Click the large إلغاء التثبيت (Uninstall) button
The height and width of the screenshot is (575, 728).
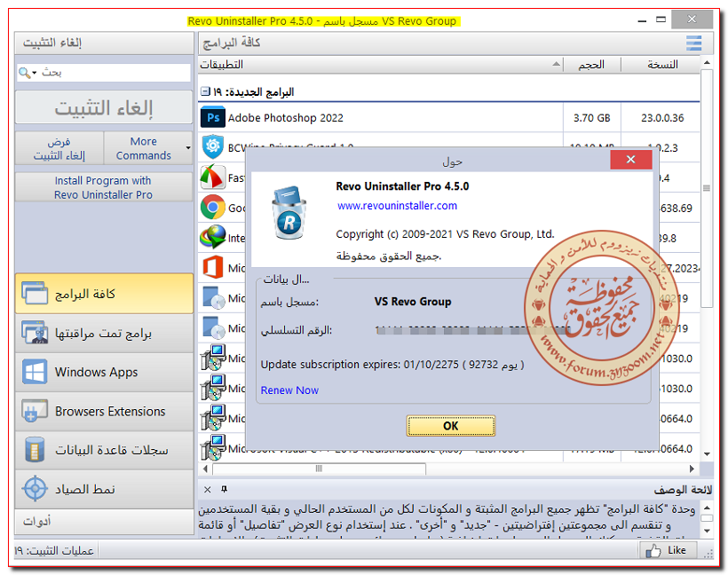[x=104, y=107]
